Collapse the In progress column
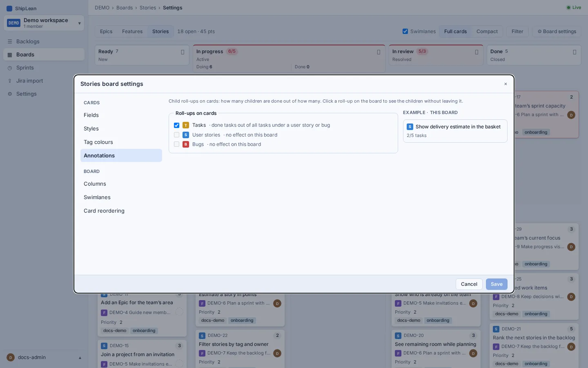588x368 pixels. point(379,52)
